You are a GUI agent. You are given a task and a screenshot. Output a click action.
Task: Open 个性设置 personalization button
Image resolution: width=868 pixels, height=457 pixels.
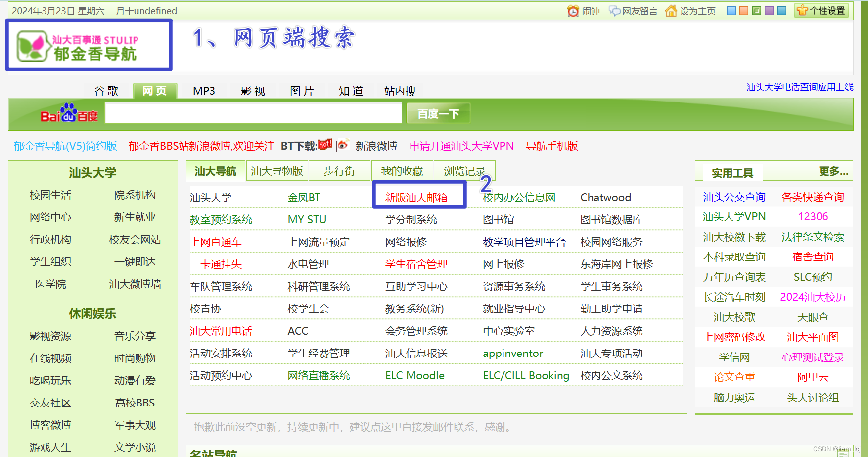(822, 10)
